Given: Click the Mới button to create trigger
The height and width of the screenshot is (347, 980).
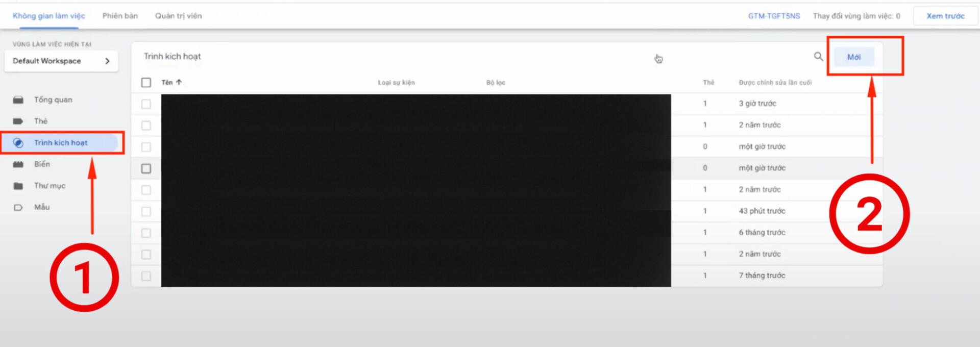Looking at the screenshot, I should pos(854,57).
